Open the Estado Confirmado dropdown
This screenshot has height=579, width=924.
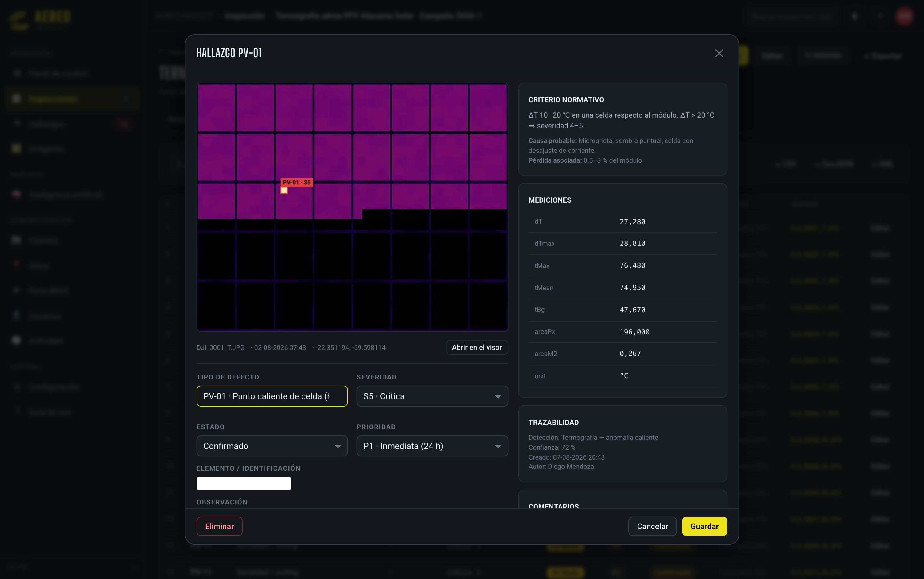click(272, 446)
